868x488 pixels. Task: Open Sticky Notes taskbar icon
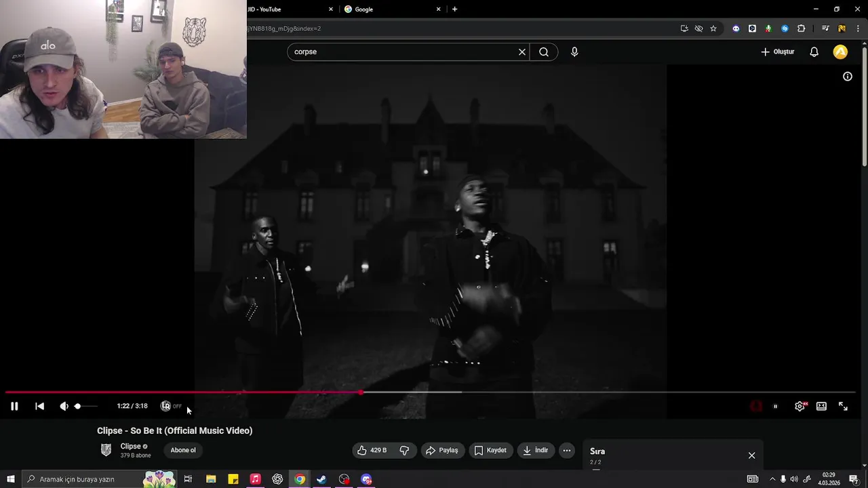pyautogui.click(x=233, y=479)
